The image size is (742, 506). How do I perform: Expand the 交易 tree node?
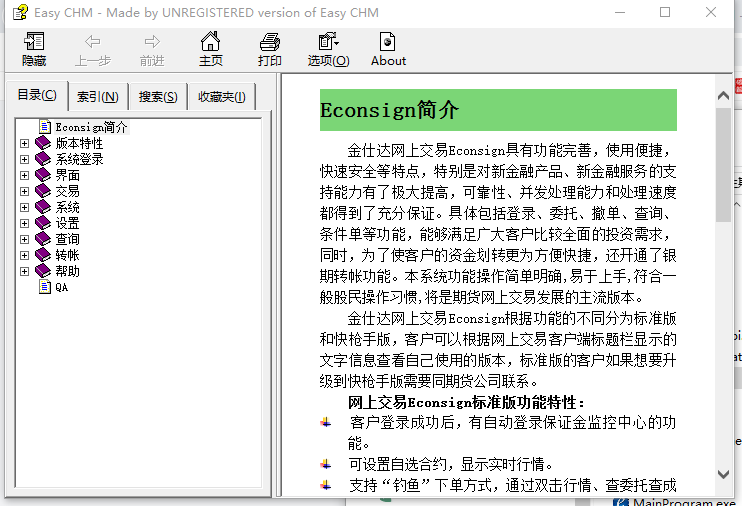coord(25,191)
